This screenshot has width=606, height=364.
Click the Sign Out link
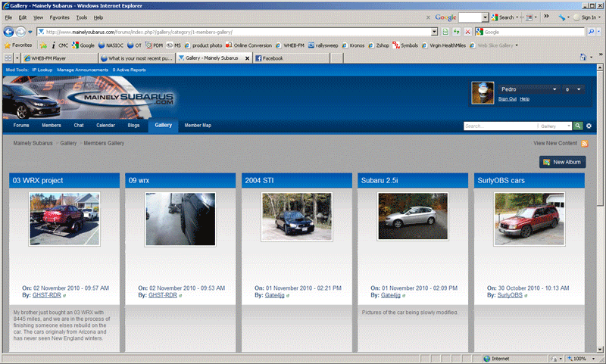click(x=507, y=99)
